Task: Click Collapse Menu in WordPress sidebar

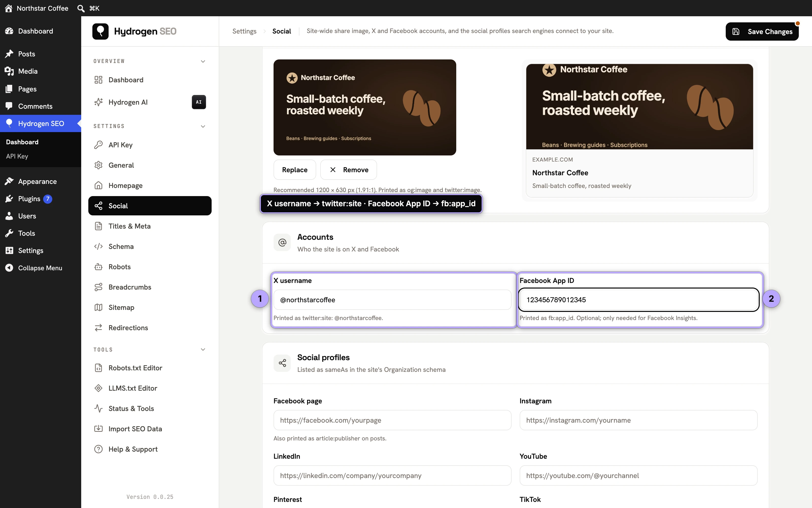Action: pyautogui.click(x=41, y=268)
